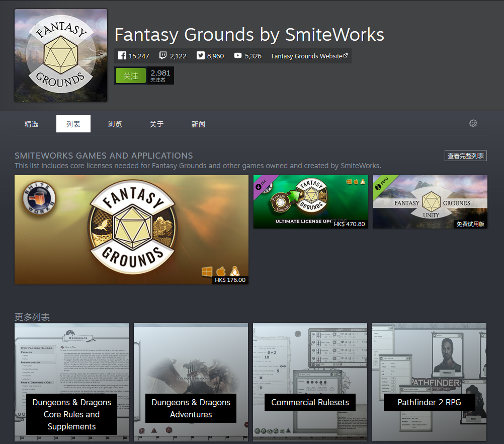Click the Windows icon on the large capsule
504x444 pixels.
207,271
